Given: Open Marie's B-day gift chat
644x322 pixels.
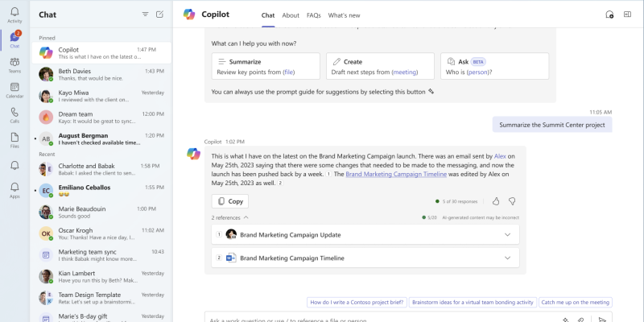Looking at the screenshot, I should tap(101, 316).
